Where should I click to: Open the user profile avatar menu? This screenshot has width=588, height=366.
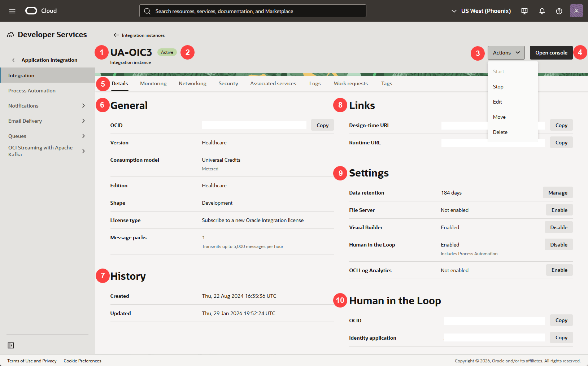(x=576, y=11)
